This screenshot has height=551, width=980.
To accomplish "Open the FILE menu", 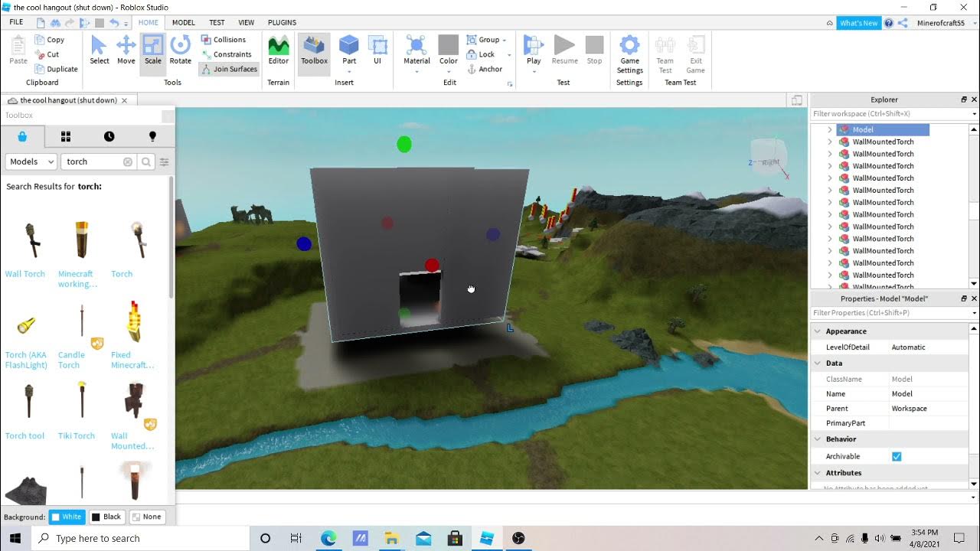I will coord(16,22).
